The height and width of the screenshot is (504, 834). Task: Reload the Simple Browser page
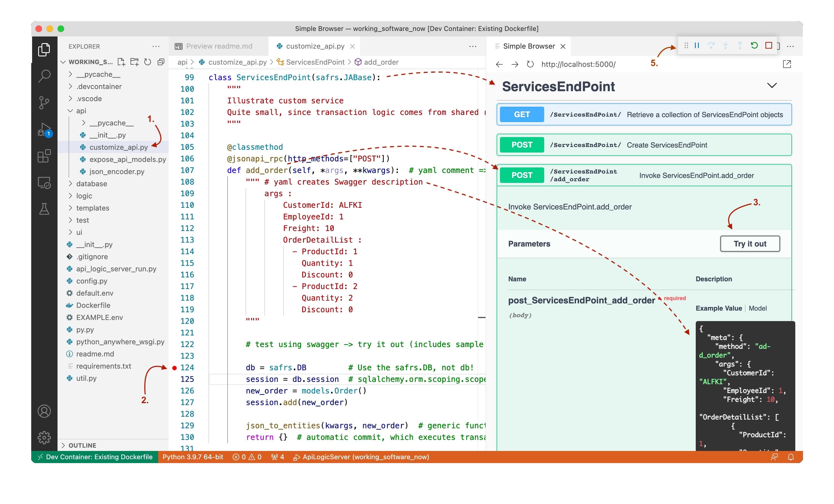530,64
